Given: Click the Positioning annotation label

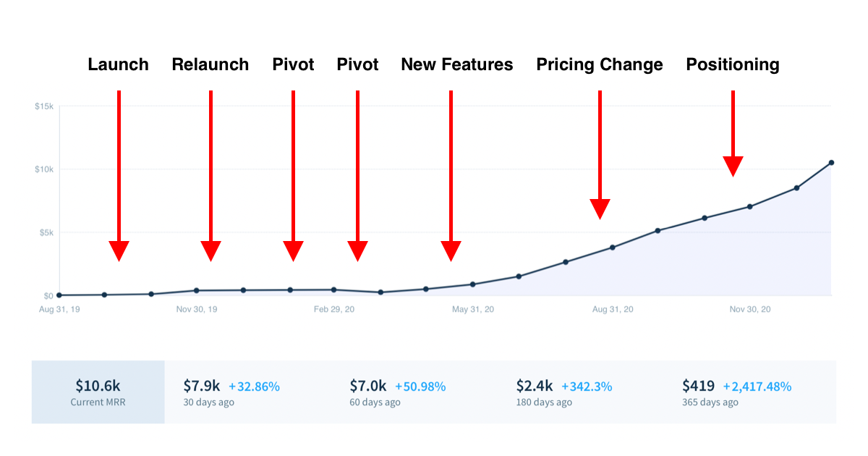Looking at the screenshot, I should [x=732, y=64].
